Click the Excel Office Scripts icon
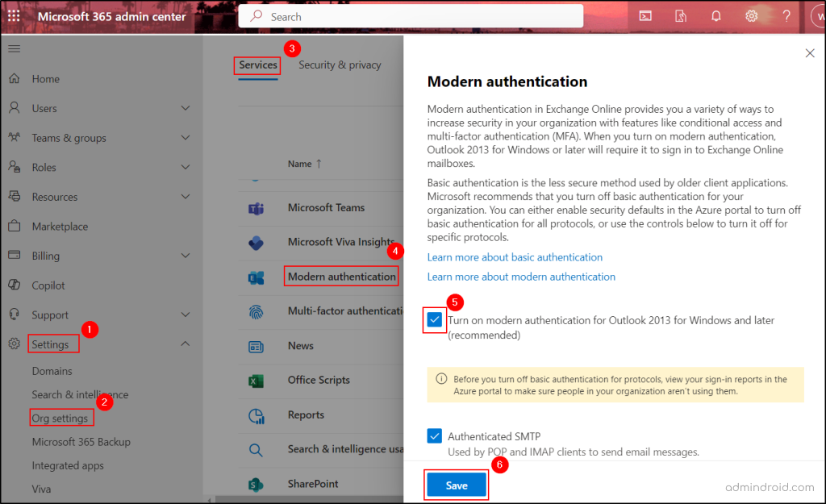 tap(256, 381)
